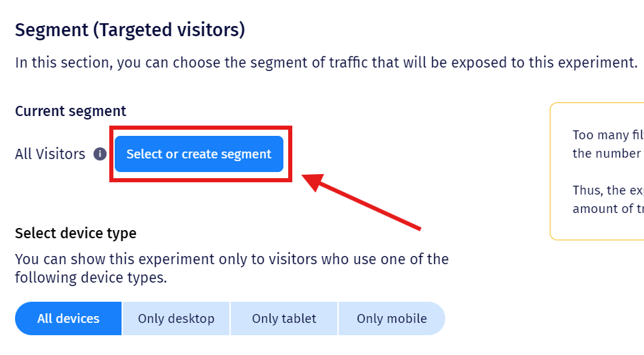Viewport: 644px width, 355px height.
Task: Click 'the number' text in notice box
Action: pyautogui.click(x=606, y=154)
